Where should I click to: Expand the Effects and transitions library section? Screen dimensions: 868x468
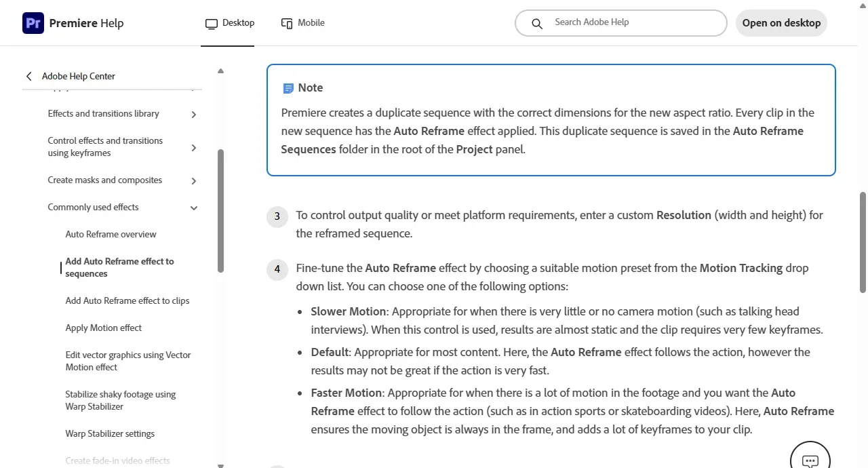pyautogui.click(x=194, y=115)
